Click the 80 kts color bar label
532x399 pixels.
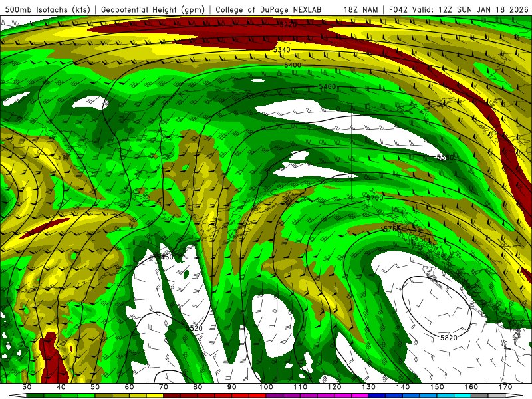click(x=198, y=387)
